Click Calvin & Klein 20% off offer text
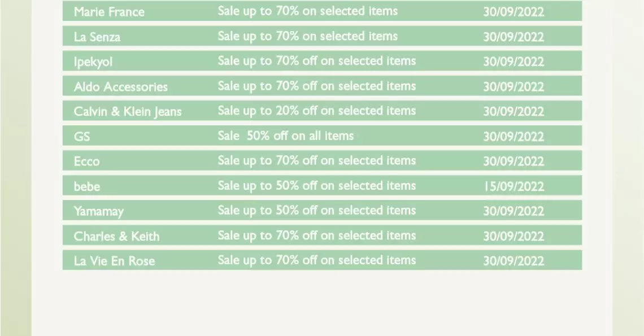 pos(317,111)
